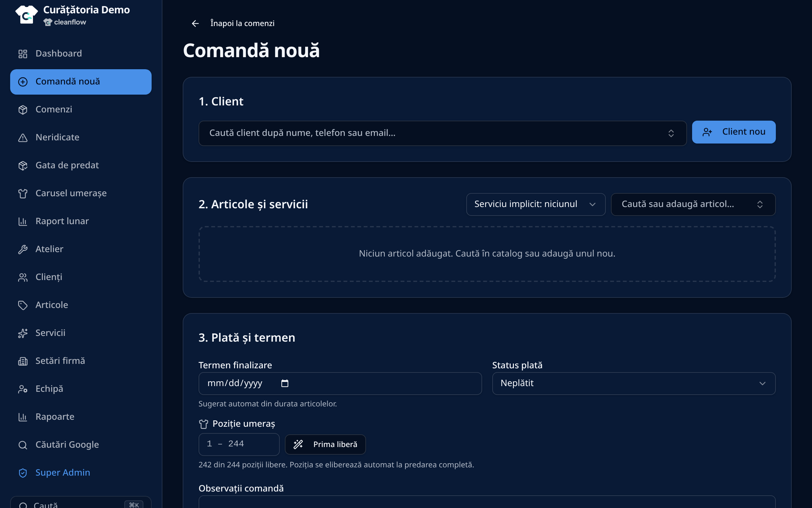The width and height of the screenshot is (812, 508).
Task: Open Neridicate from the sidebar
Action: click(x=81, y=137)
